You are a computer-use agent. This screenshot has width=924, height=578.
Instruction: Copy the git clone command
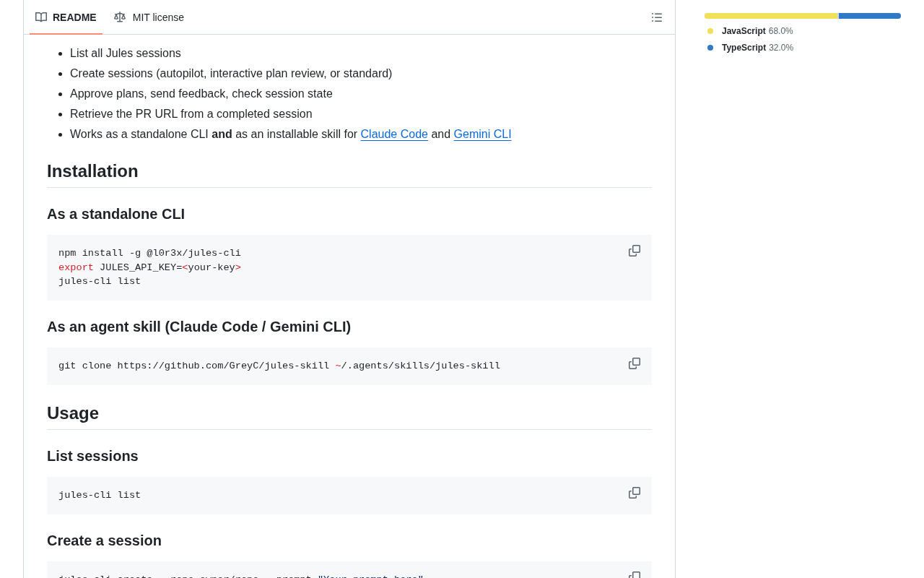[x=635, y=363]
